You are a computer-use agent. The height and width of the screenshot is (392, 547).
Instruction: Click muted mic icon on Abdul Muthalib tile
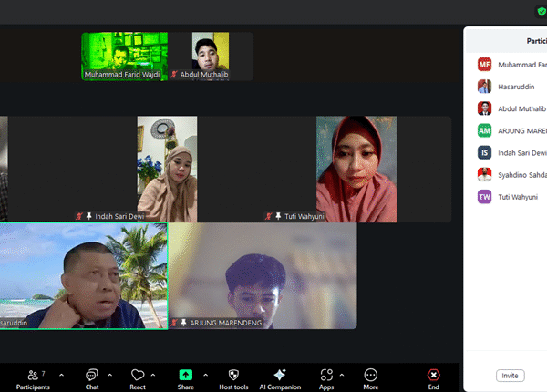point(174,74)
